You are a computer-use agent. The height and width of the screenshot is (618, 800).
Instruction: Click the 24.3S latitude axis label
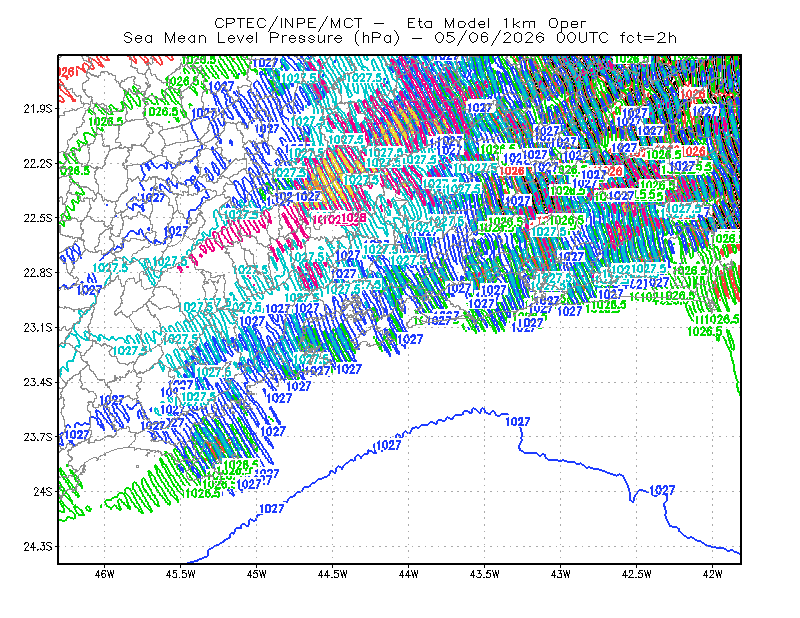(x=38, y=547)
